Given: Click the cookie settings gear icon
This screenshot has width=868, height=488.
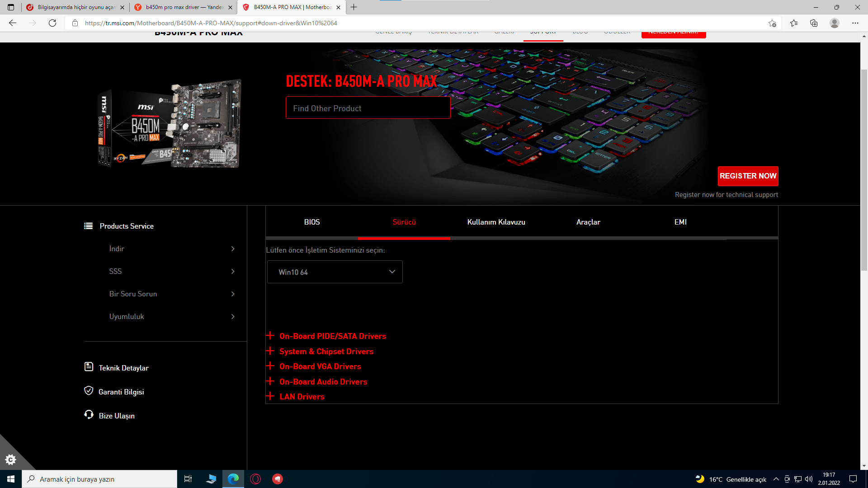Looking at the screenshot, I should [10, 460].
